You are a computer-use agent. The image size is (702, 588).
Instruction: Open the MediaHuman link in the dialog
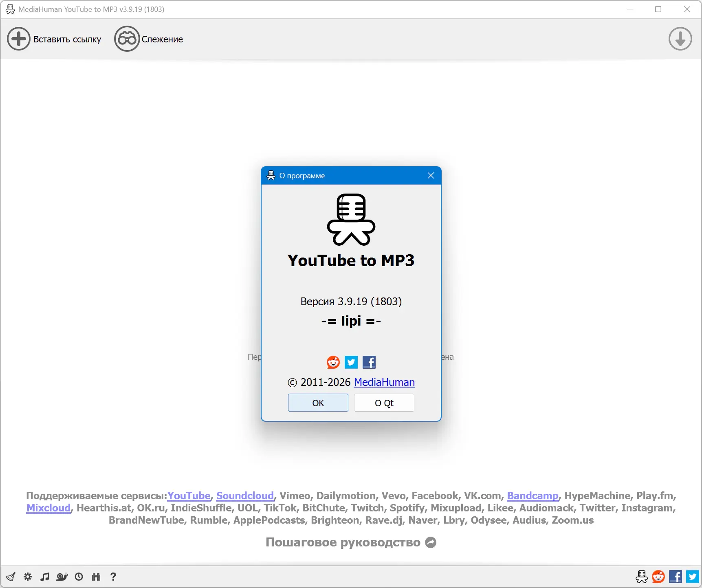tap(384, 382)
